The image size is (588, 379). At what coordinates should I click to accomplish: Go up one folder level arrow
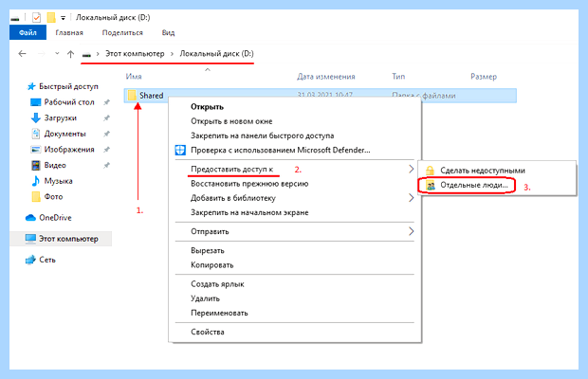pos(70,54)
